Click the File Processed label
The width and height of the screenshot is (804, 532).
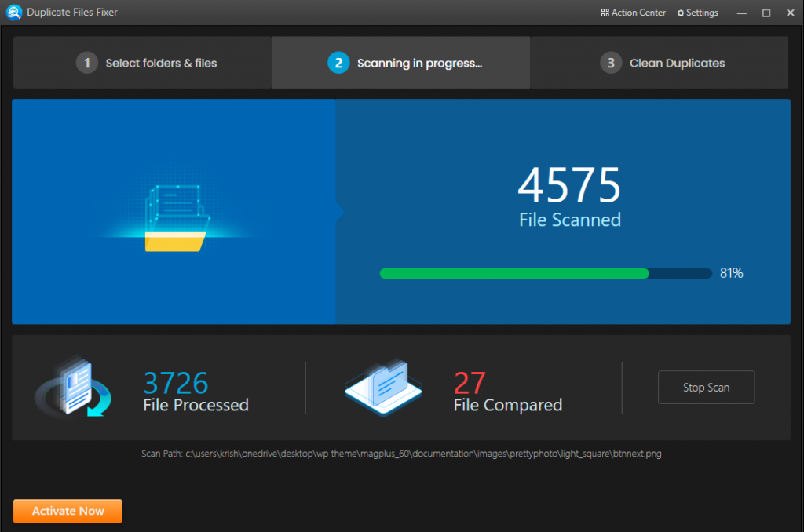tap(196, 405)
